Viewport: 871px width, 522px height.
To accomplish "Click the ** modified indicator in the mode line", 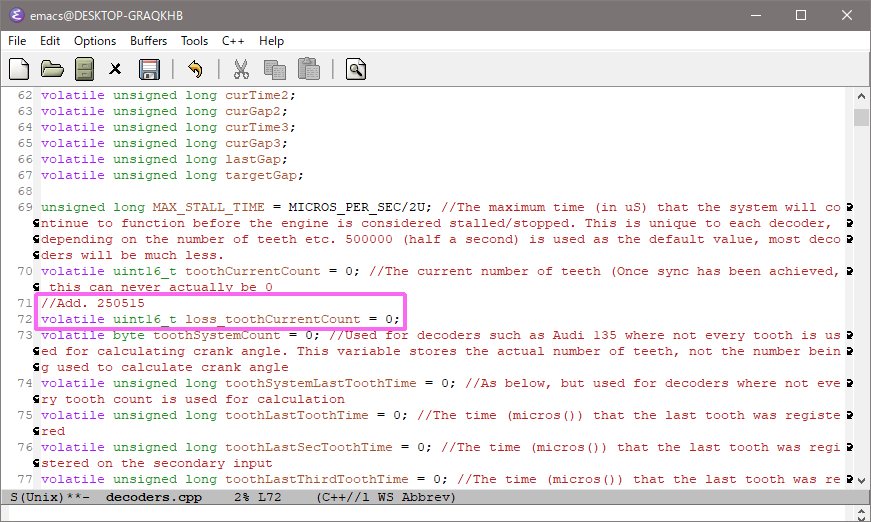I will 74,497.
